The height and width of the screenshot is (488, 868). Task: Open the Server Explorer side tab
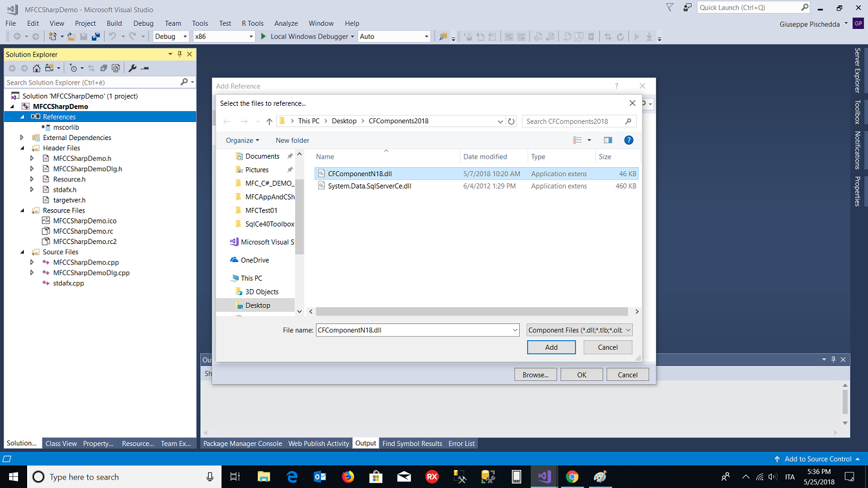[x=858, y=70]
